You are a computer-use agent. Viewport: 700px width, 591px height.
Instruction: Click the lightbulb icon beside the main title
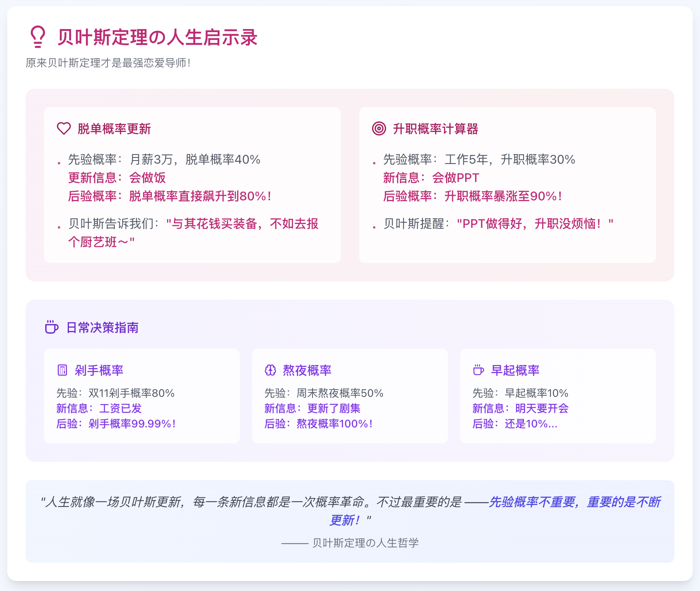37,37
